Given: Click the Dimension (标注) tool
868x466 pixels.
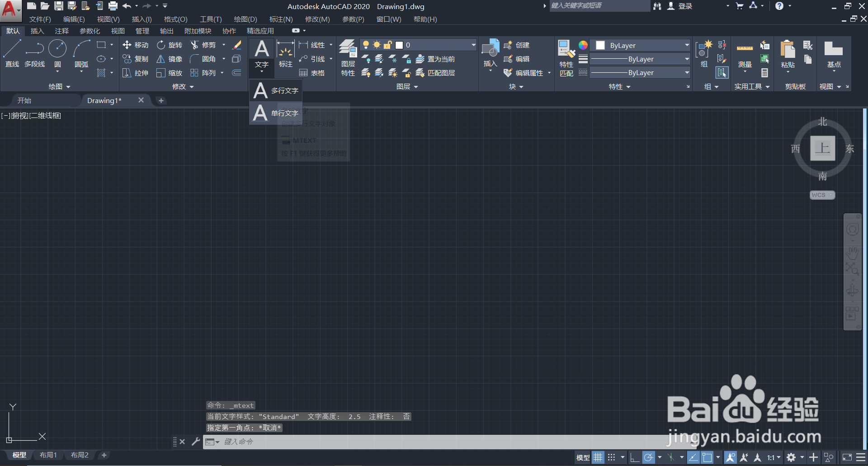Looking at the screenshot, I should 285,54.
